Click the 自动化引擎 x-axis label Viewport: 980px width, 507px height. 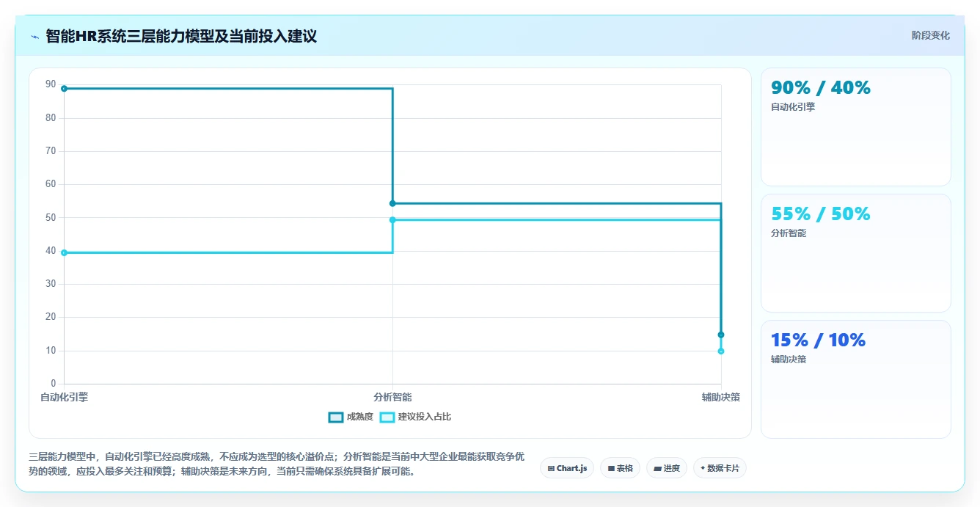point(64,397)
